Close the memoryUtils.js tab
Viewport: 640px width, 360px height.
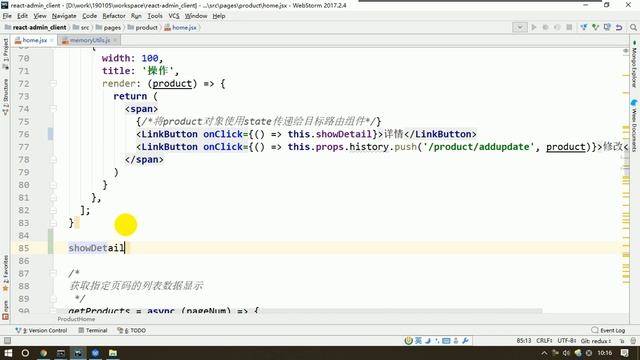[116, 40]
